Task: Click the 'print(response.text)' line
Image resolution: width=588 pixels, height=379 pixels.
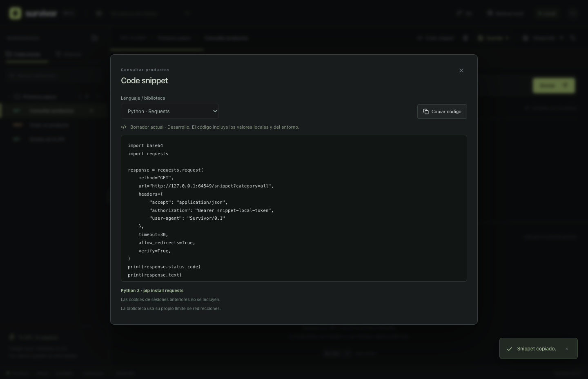Action: pyautogui.click(x=155, y=275)
